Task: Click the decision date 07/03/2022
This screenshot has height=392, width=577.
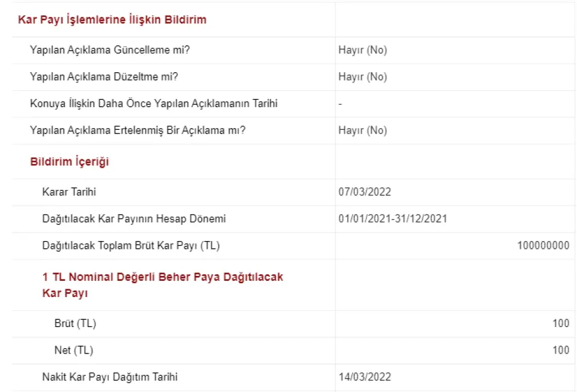Action: tap(365, 192)
